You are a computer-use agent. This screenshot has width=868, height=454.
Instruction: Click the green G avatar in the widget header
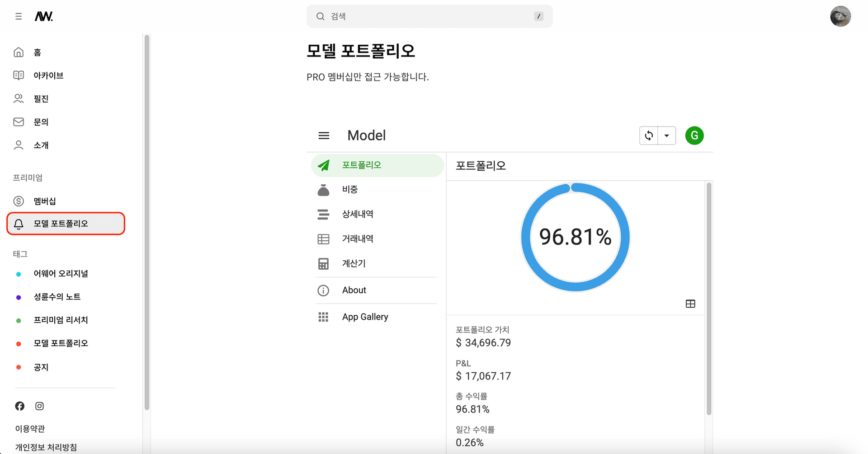click(694, 135)
